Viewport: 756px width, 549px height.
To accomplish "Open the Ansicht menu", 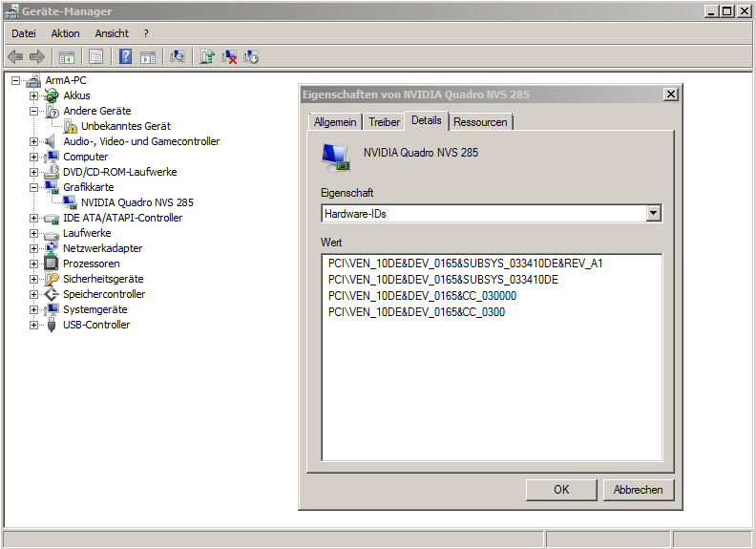I will pyautogui.click(x=112, y=33).
